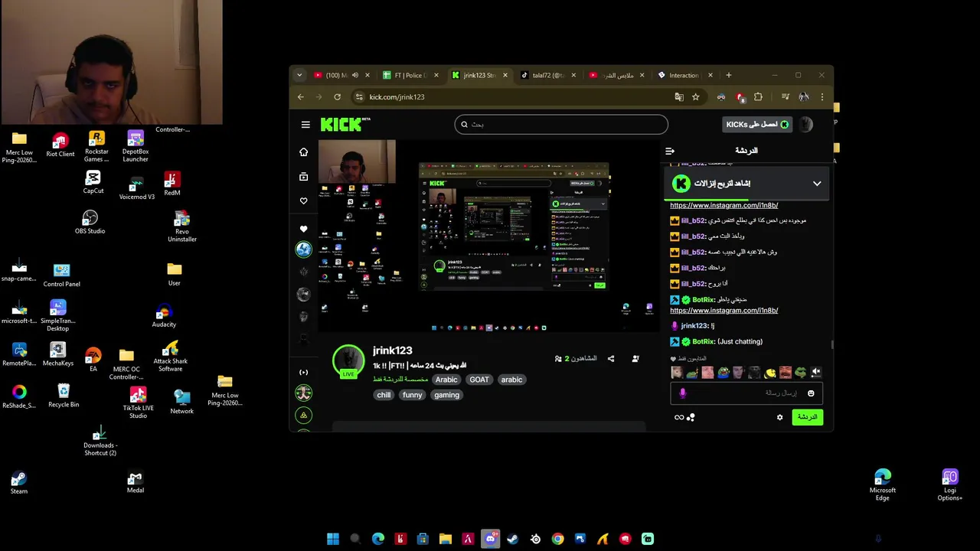Select the Audacity desktop icon
Screen dimensions: 980x551
coord(164,316)
